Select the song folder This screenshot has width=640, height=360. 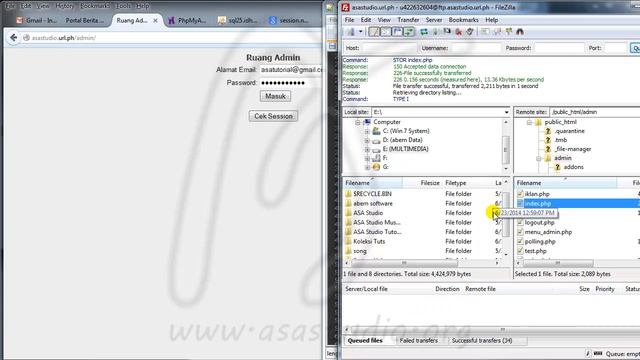pyautogui.click(x=360, y=251)
